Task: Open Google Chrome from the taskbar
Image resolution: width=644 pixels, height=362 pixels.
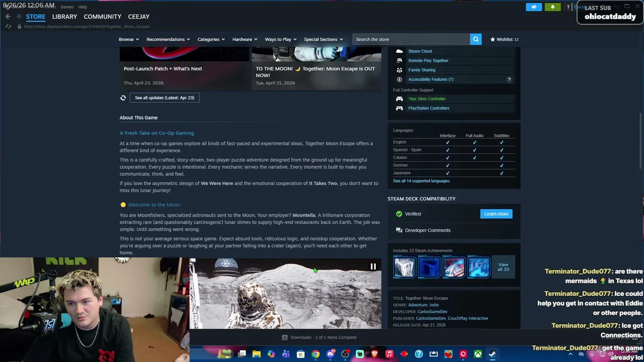Action: point(315,354)
